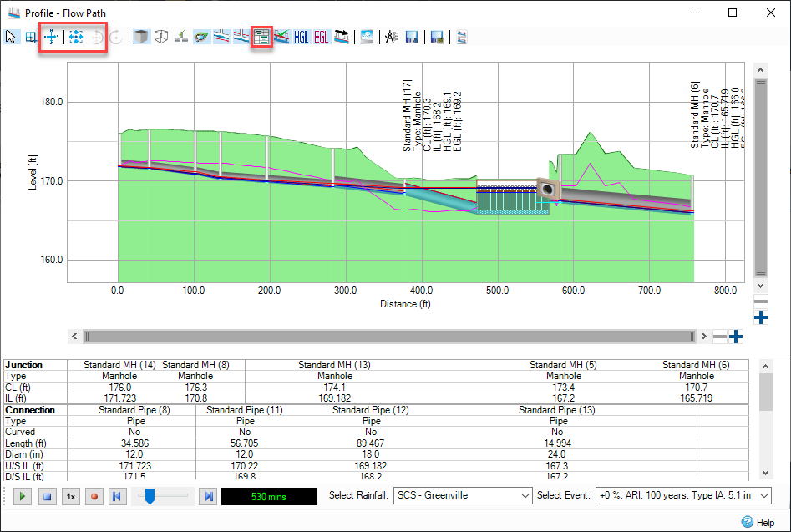The width and height of the screenshot is (791, 532).
Task: Play the simulation animation
Action: pyautogui.click(x=23, y=497)
